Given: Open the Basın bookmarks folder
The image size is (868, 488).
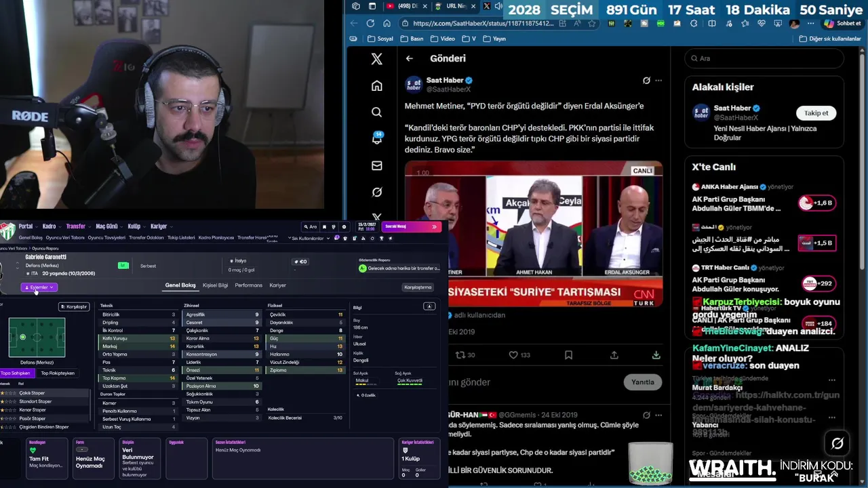Looking at the screenshot, I should coord(411,39).
